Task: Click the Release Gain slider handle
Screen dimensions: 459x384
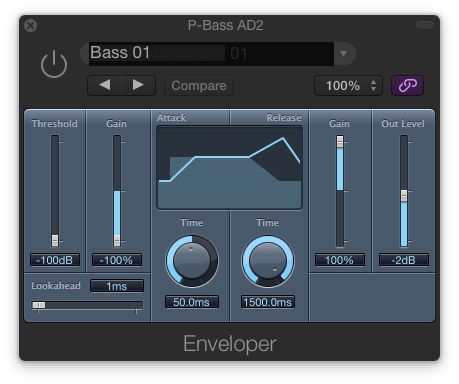Action: click(340, 141)
